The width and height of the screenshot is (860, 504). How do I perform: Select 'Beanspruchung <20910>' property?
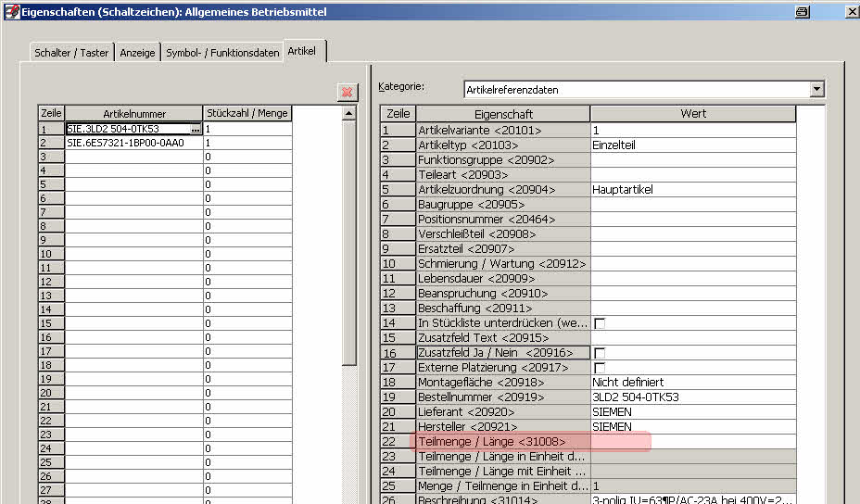pos(503,293)
